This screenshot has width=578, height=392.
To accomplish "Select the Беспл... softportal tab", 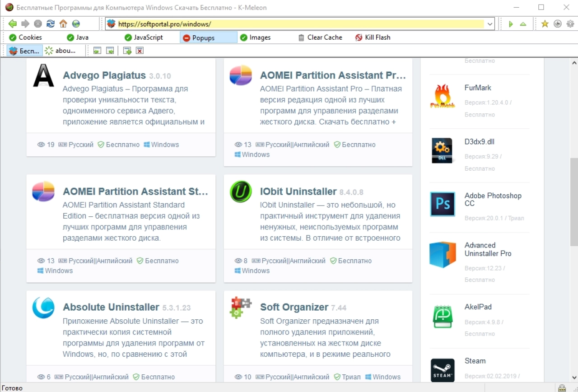I will click(x=25, y=51).
